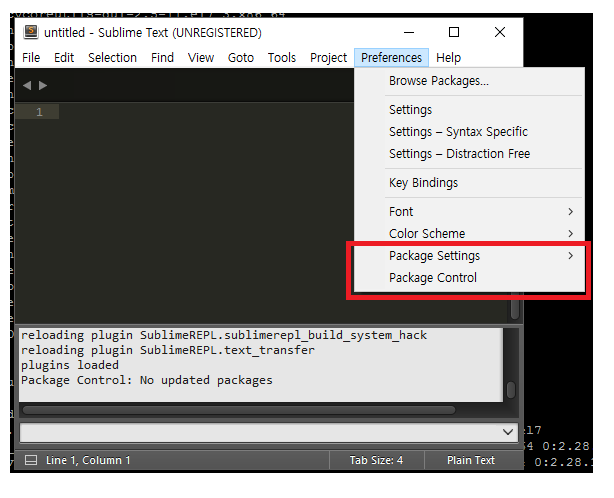614x498 pixels.
Task: Open Settings – Syntax Specific
Action: 469,132
